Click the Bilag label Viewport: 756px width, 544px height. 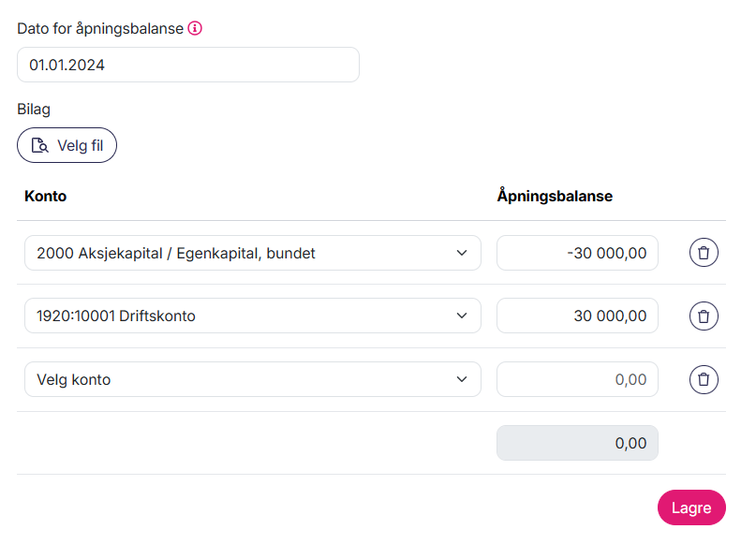pos(34,110)
